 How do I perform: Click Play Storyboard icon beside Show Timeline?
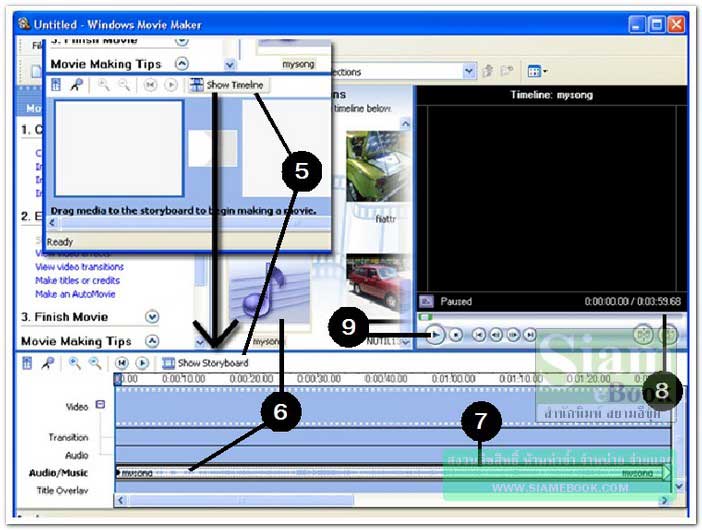171,85
